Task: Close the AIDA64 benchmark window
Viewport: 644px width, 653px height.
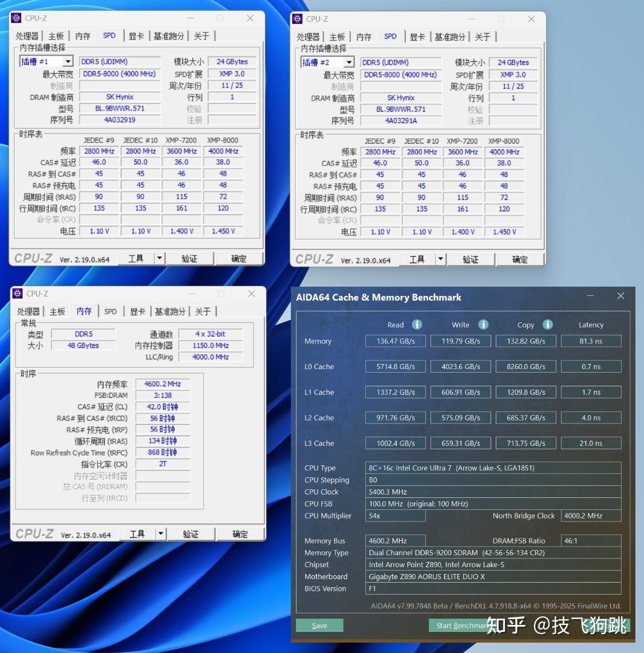Action: (621, 296)
